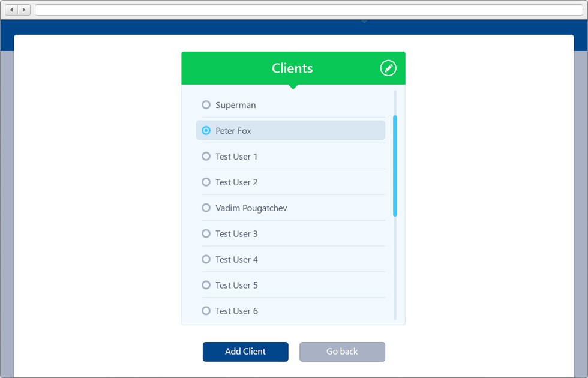The height and width of the screenshot is (378, 588).
Task: Click the Test User 2 label
Action: point(236,182)
